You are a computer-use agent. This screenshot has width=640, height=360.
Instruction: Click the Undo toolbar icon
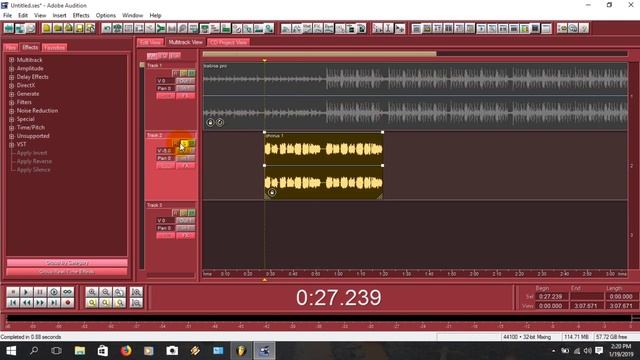click(x=107, y=28)
